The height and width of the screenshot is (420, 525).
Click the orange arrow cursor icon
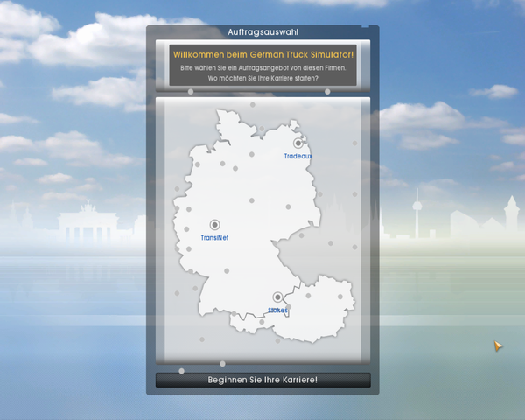coord(497,346)
